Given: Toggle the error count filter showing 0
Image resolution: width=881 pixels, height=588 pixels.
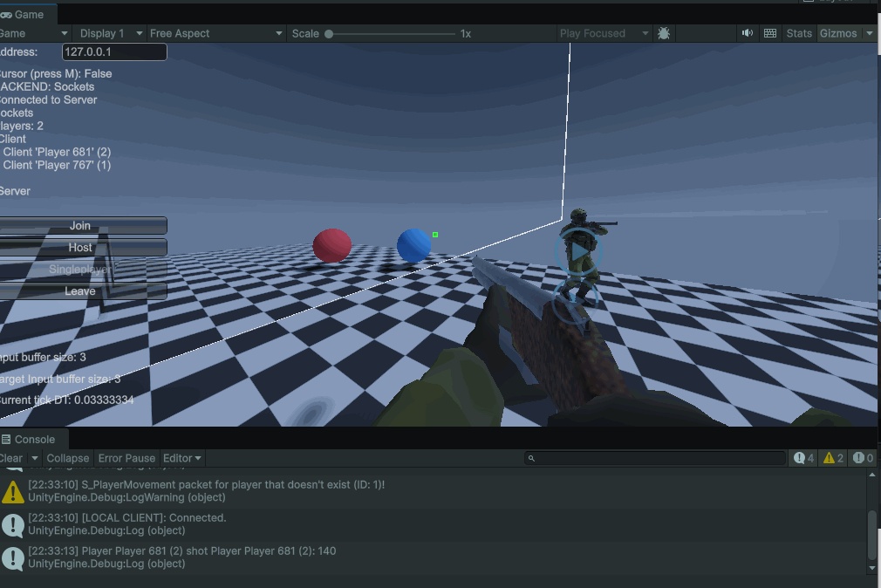Looking at the screenshot, I should 861,457.
